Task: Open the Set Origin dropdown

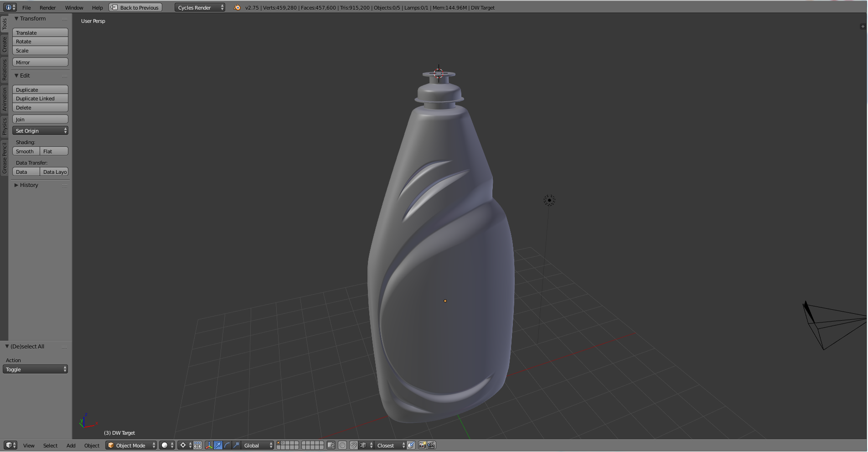Action: [x=40, y=131]
